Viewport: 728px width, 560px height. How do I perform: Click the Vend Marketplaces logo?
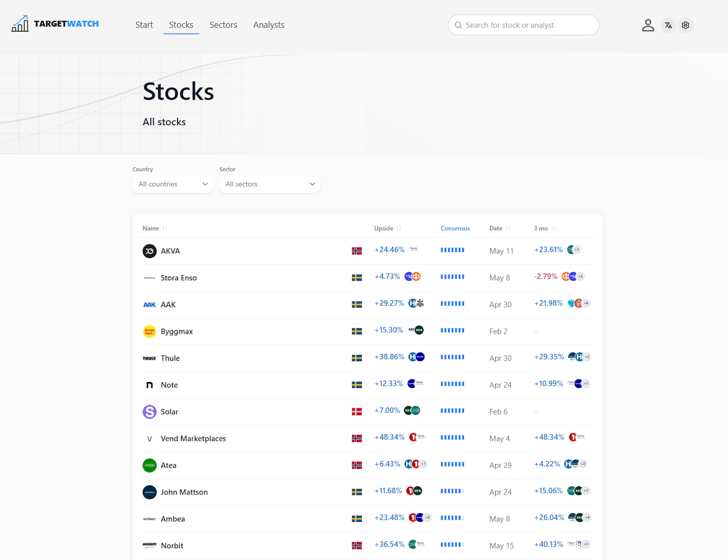point(149,439)
